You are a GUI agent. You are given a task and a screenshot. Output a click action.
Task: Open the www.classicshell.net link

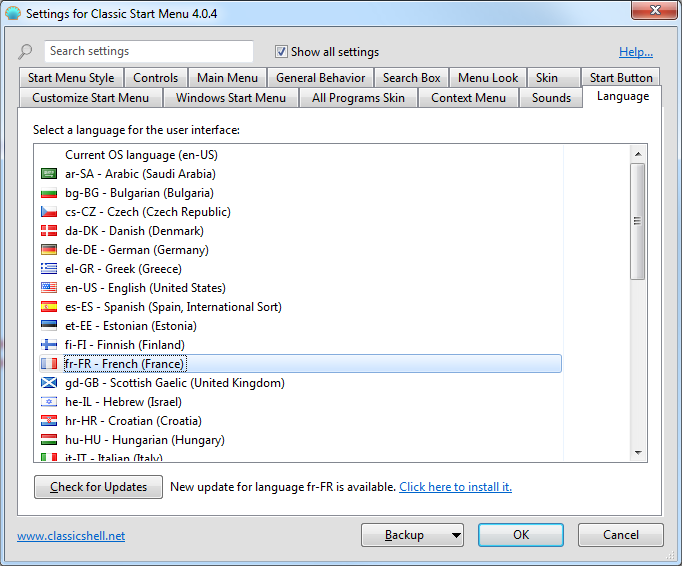(71, 536)
